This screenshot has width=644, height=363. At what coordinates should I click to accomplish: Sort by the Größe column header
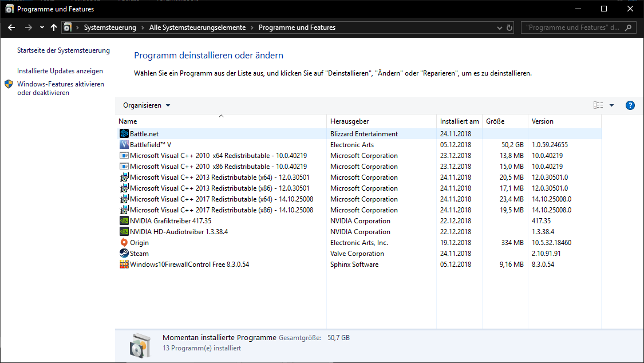[x=505, y=121]
